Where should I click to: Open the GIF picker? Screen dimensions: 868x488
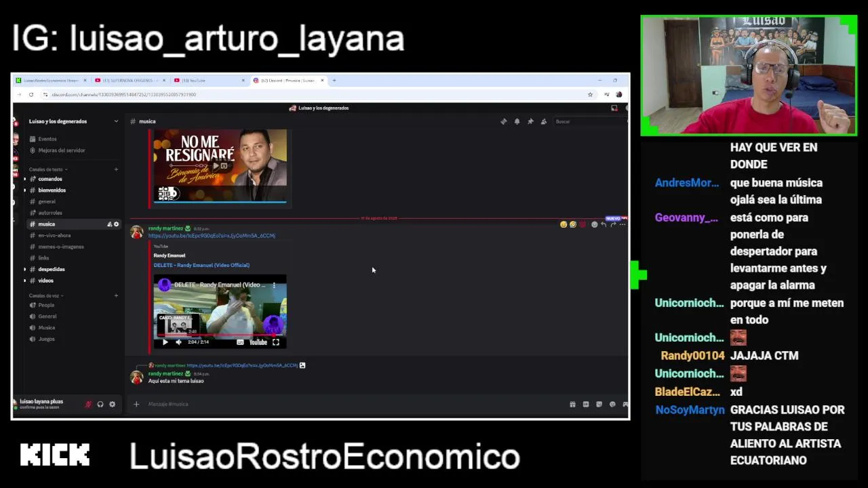tap(586, 405)
